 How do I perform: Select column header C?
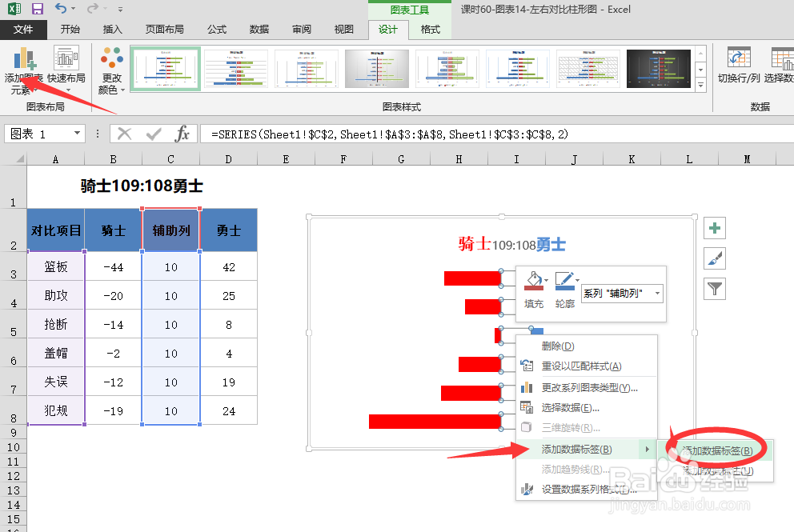170,159
